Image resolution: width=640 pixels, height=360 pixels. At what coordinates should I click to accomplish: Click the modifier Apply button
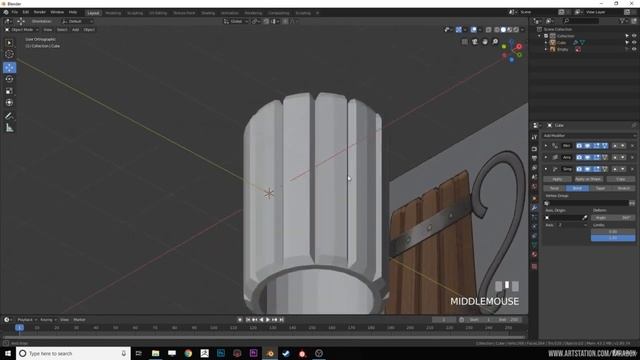(x=557, y=179)
